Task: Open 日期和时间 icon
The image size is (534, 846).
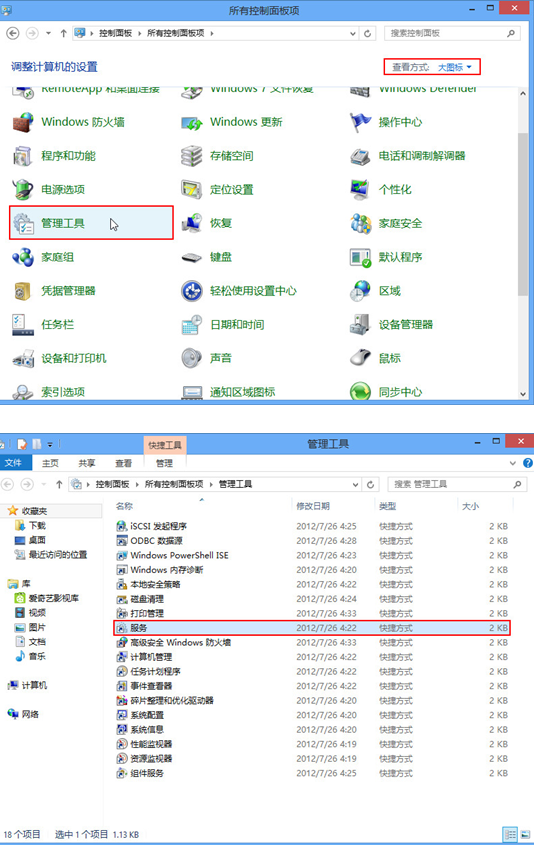Action: click(x=191, y=325)
